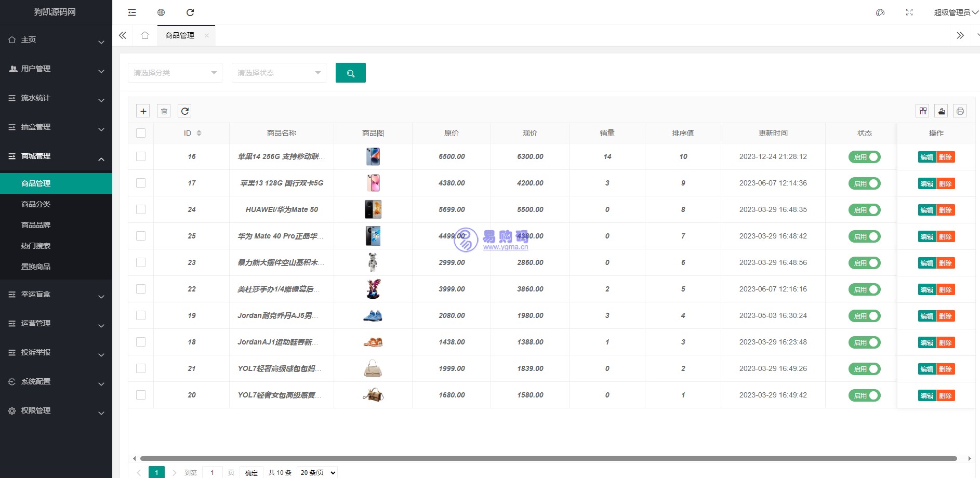980x478 pixels.
Task: Click the 编辑 button for product ID 17
Action: point(926,183)
